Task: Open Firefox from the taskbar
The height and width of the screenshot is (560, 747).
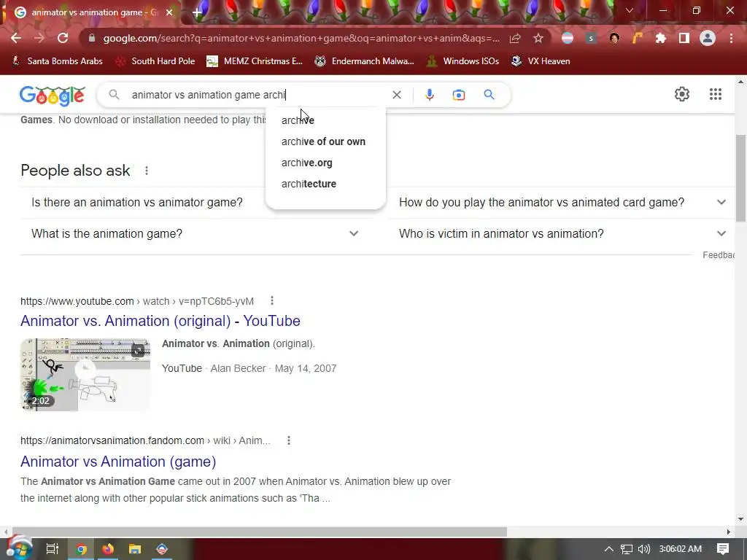Action: point(108,549)
